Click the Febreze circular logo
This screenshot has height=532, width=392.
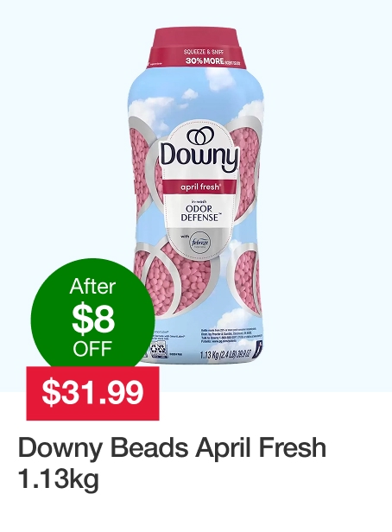pyautogui.click(x=201, y=242)
